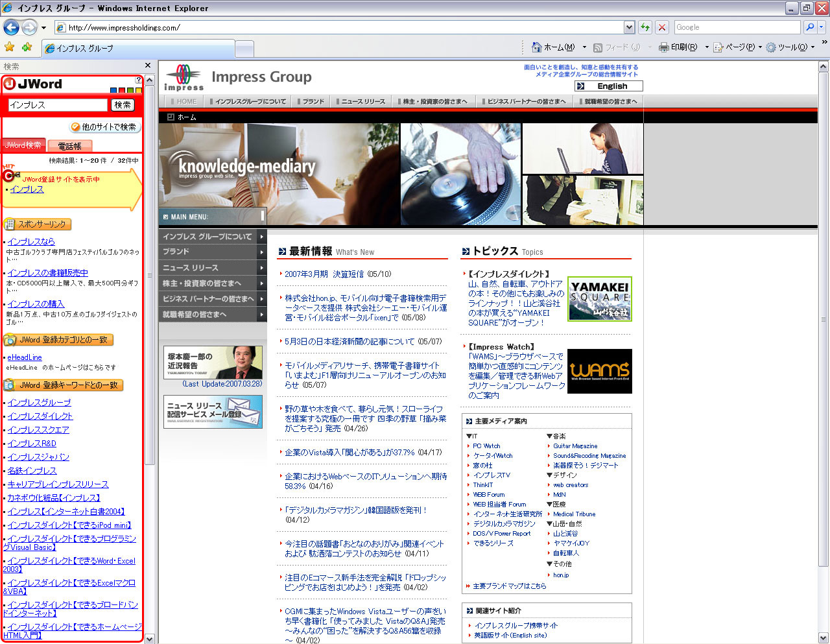Image resolution: width=830 pixels, height=644 pixels.
Task: Open Favorites Center star icon
Action: 10,47
